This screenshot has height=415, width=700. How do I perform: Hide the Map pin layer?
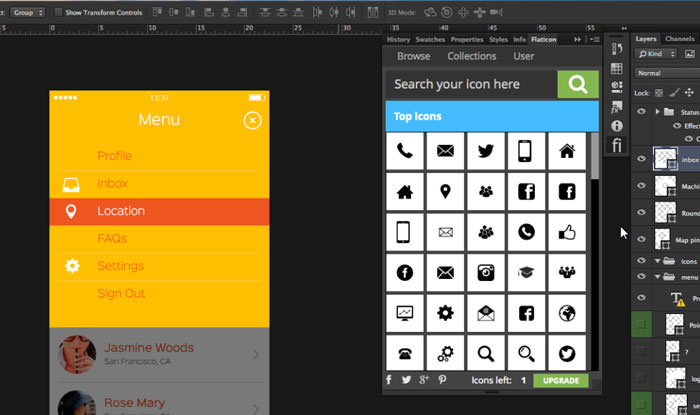tap(642, 239)
